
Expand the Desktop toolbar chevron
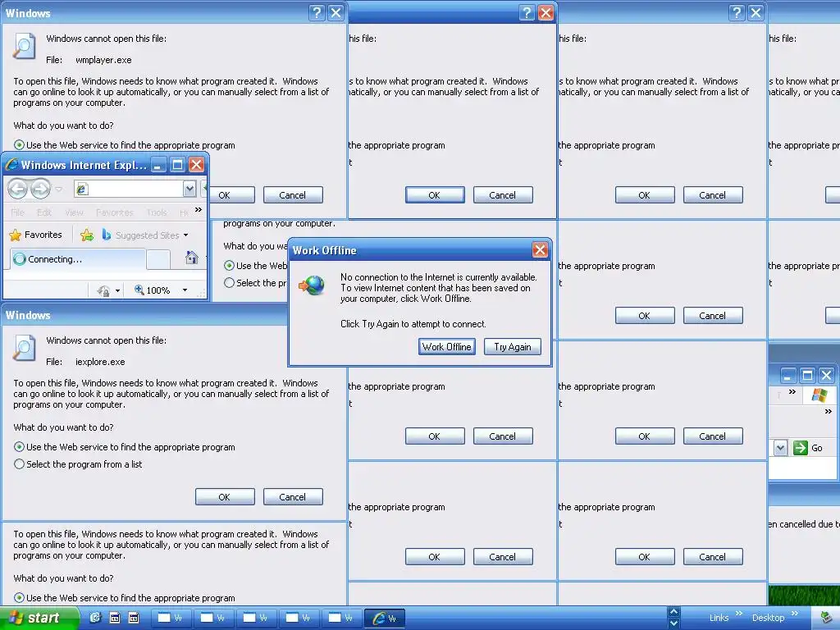point(794,614)
